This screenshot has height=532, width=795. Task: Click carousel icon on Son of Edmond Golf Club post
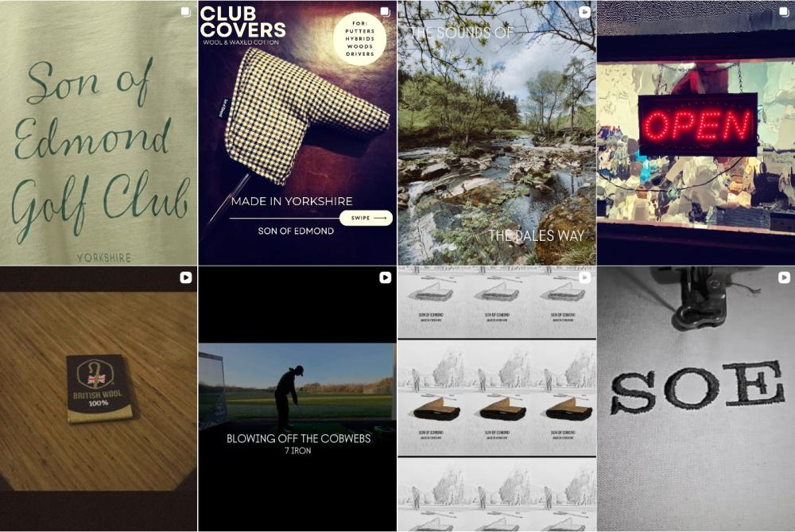186,12
